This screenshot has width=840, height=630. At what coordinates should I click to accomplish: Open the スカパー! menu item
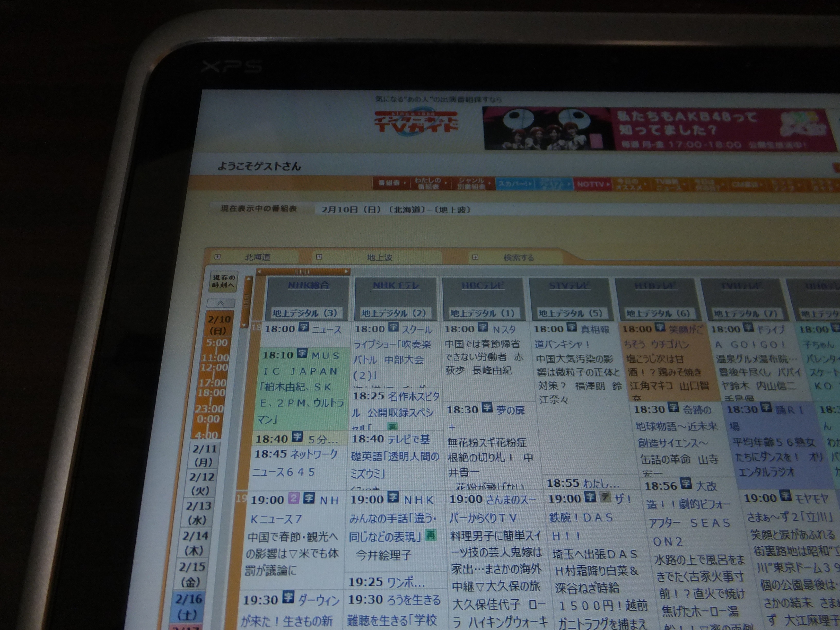[x=515, y=184]
